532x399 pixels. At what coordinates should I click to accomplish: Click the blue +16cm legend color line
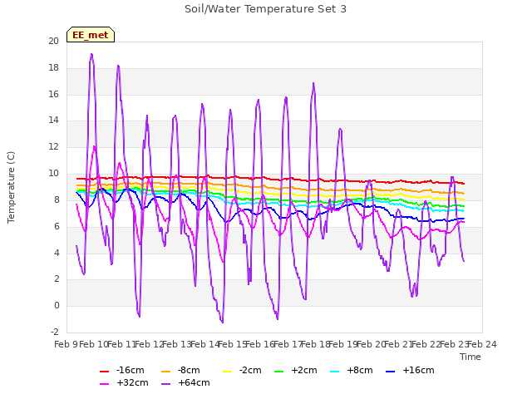tap(391, 372)
